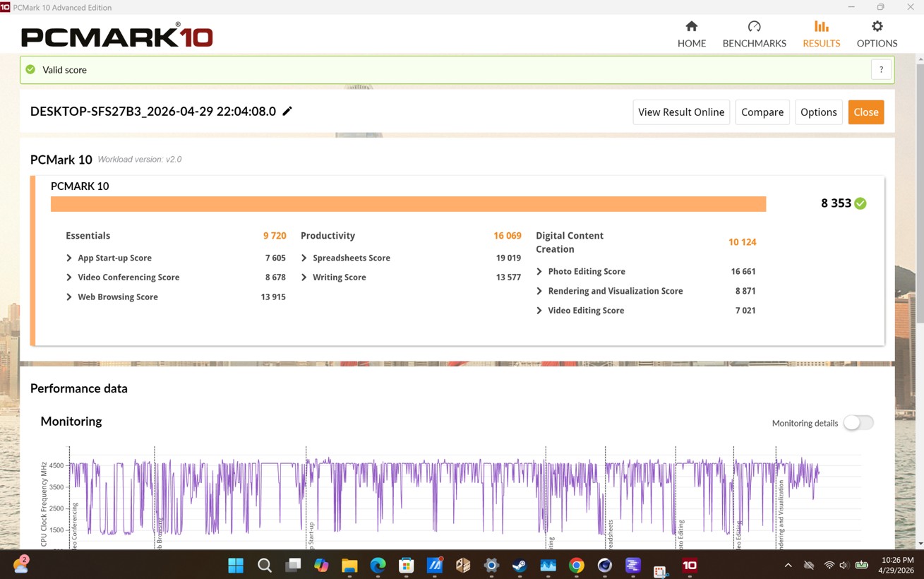Click the Spreadsheets score value 19 019
924x579 pixels.
(508, 258)
